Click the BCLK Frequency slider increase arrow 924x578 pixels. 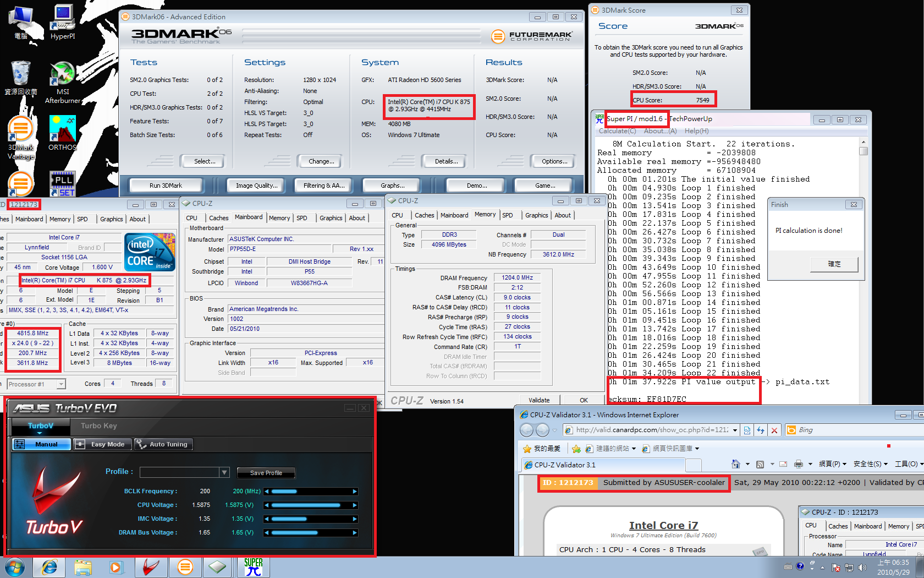[x=355, y=492]
